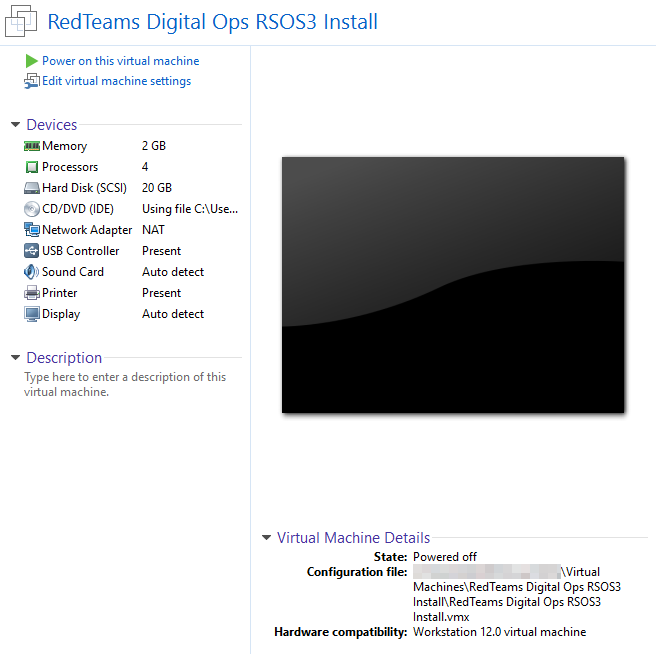656x654 pixels.
Task: Select the Display device label
Action: 61,314
